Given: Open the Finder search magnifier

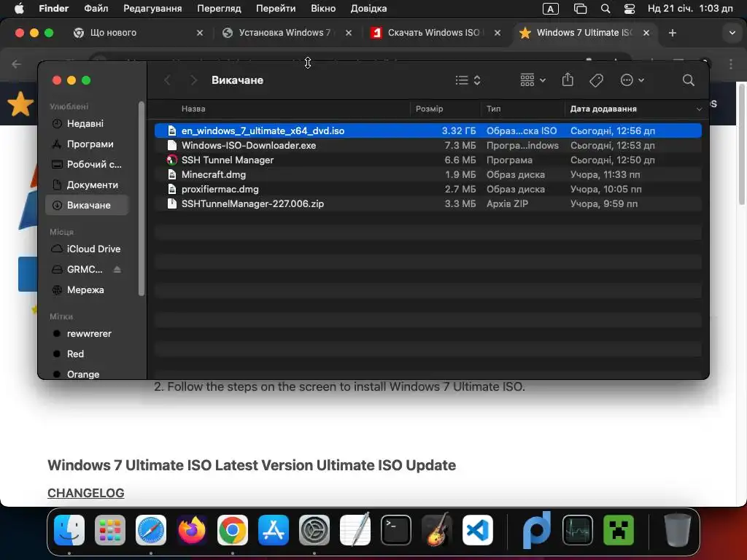Looking at the screenshot, I should [x=688, y=80].
